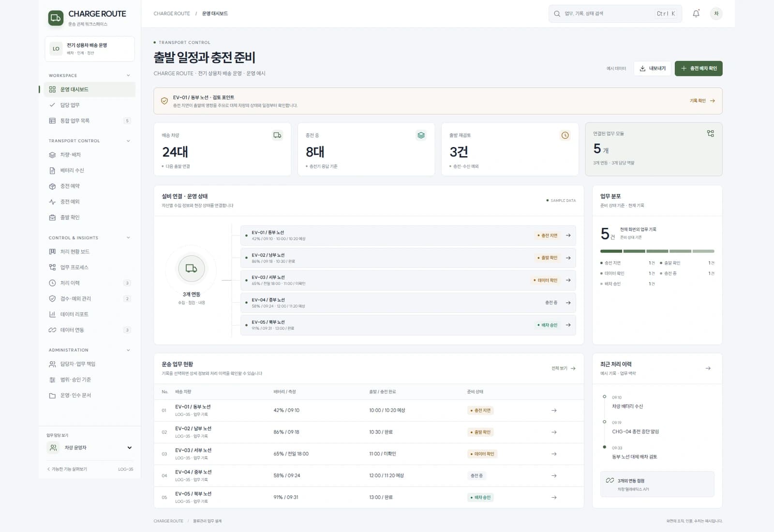Click the 3개의 연동 접점 card
Image resolution: width=774 pixels, height=532 pixels.
pos(657,484)
